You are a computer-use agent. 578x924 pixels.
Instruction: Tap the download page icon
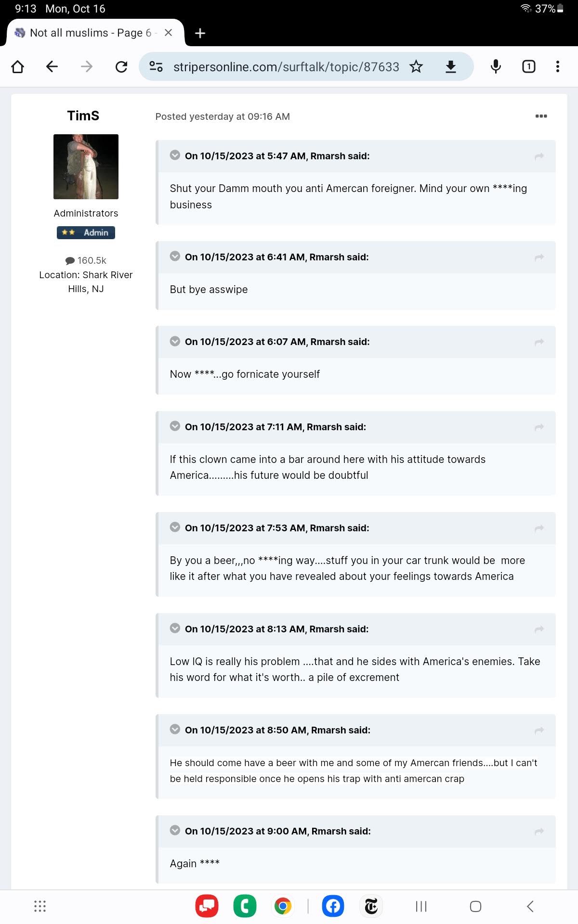click(x=450, y=66)
